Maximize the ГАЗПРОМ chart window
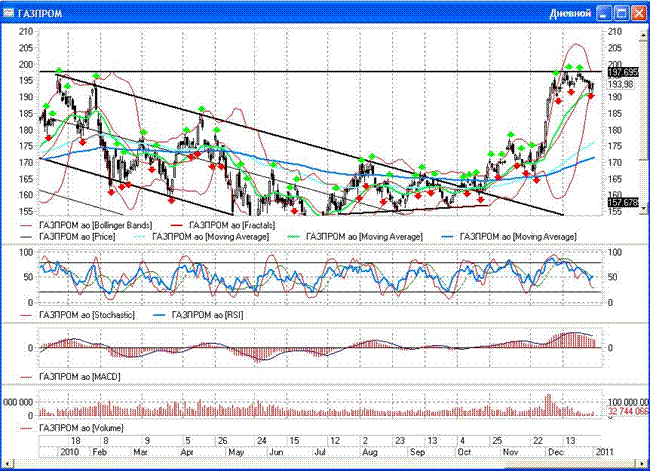The height and width of the screenshot is (471, 650). pos(621,13)
